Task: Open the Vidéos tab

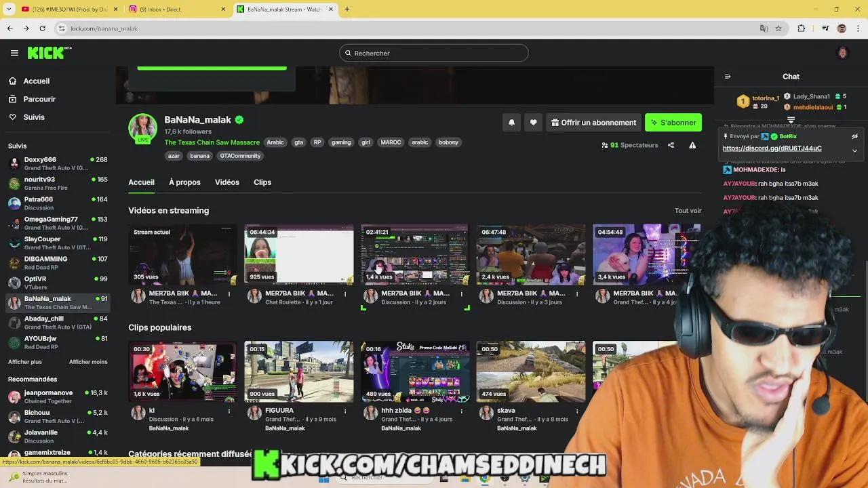Action: coord(226,182)
